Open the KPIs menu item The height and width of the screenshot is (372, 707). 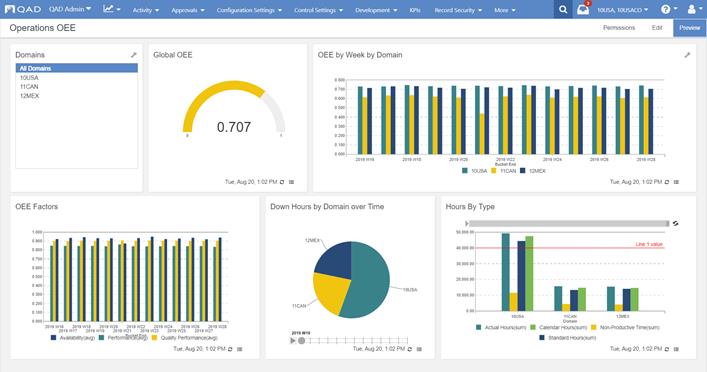pyautogui.click(x=415, y=10)
